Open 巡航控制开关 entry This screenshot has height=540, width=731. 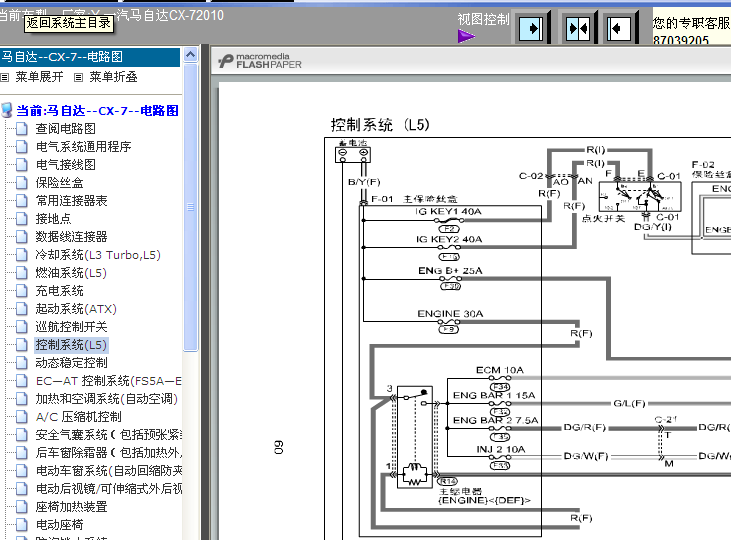pyautogui.click(x=71, y=327)
